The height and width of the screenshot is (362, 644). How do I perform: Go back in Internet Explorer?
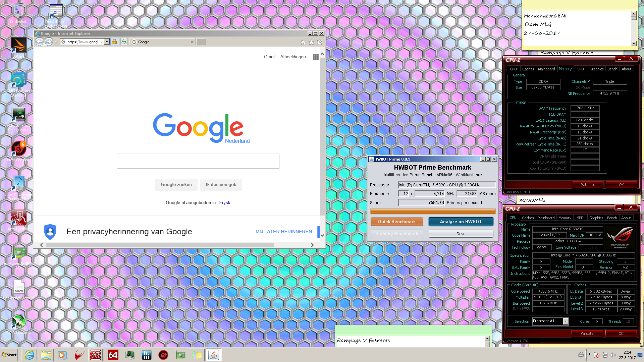pos(39,42)
